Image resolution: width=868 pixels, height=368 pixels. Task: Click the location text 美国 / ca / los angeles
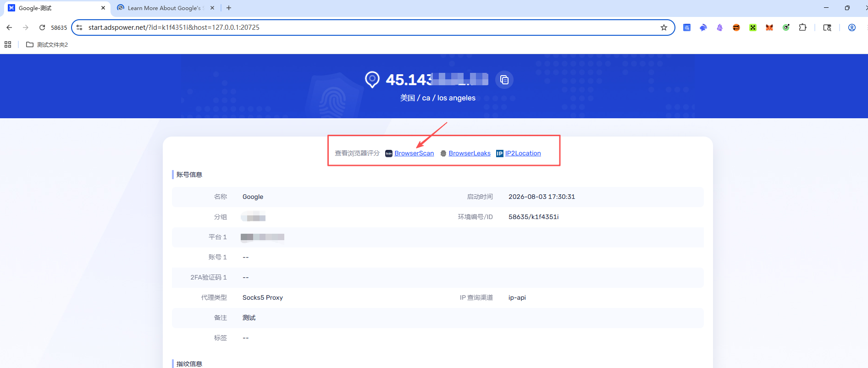438,98
